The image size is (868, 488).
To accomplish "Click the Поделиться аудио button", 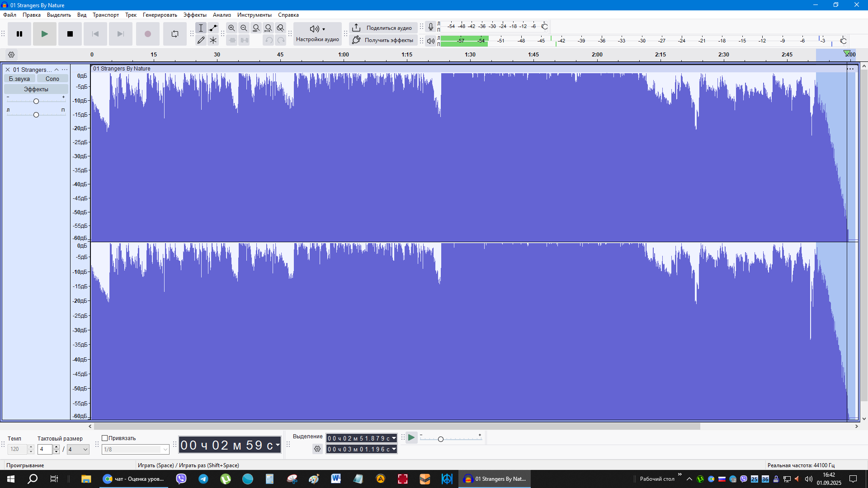I will (x=383, y=28).
